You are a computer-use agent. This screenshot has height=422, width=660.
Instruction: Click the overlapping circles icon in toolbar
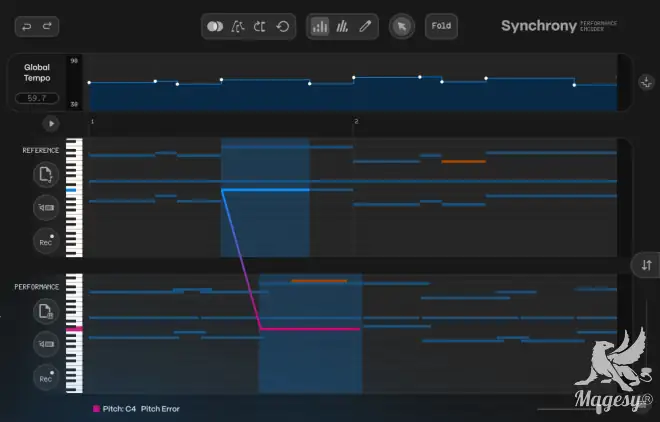pyautogui.click(x=214, y=27)
